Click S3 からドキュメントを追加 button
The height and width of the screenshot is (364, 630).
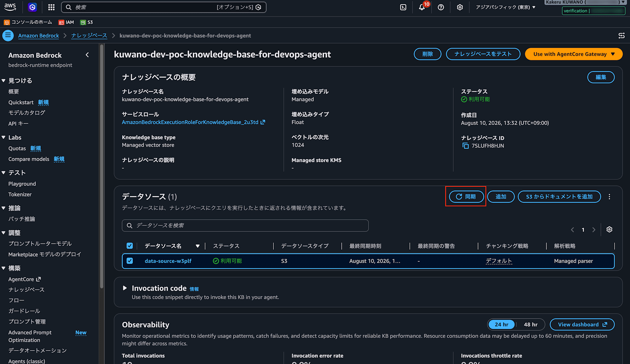559,197
